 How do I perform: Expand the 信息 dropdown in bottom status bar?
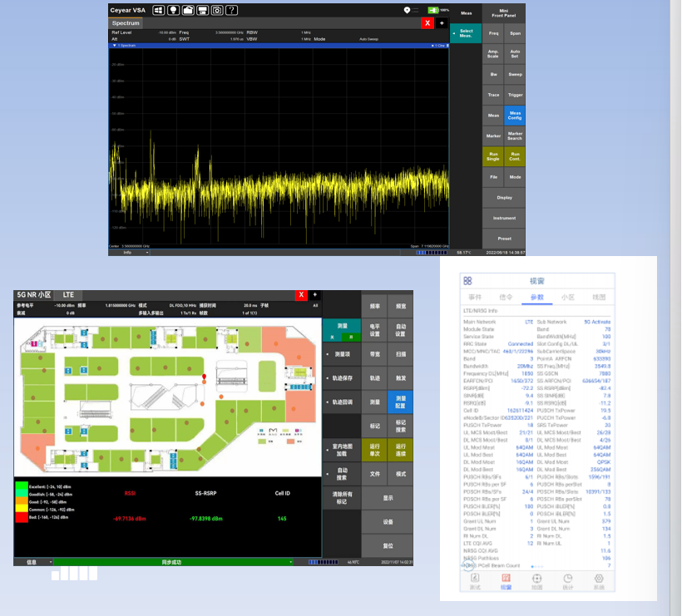(x=33, y=562)
